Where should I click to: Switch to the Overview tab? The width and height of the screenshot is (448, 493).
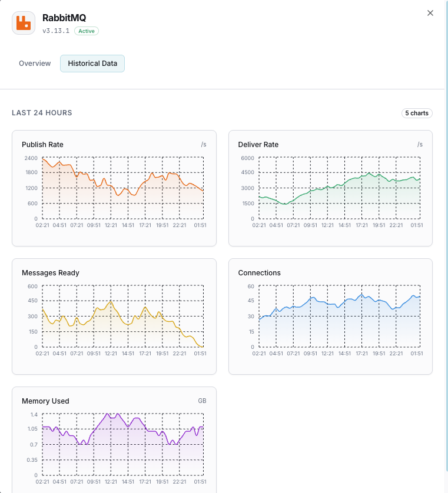coord(34,63)
